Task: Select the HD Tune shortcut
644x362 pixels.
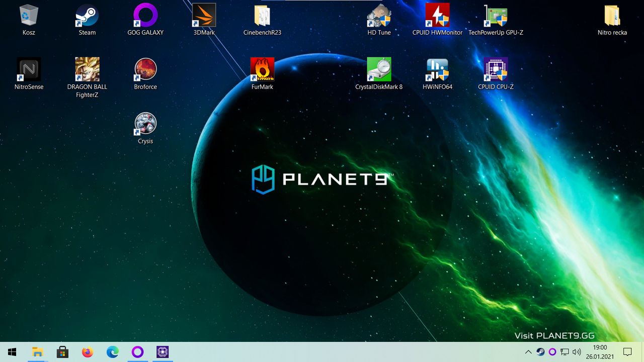Action: [379, 20]
